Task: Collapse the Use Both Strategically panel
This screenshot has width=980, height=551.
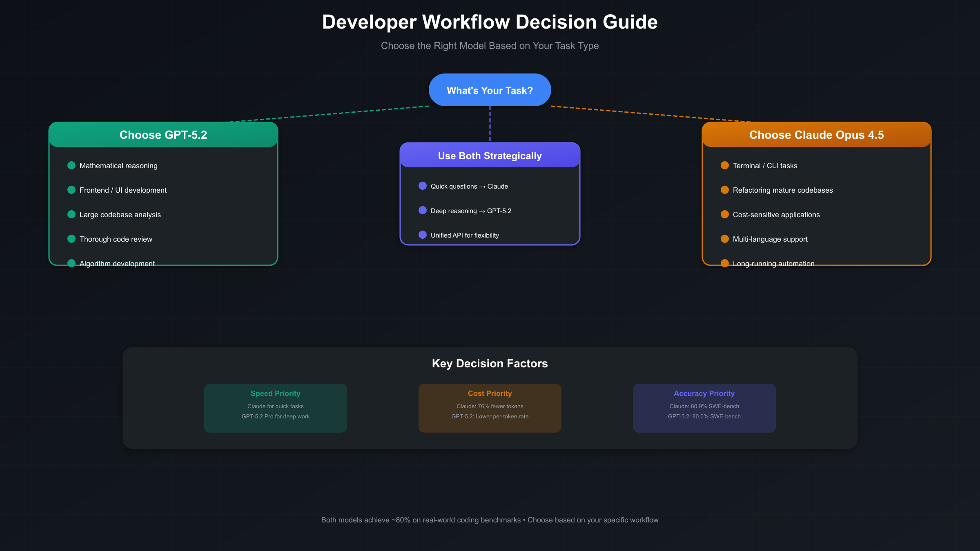Action: tap(490, 156)
